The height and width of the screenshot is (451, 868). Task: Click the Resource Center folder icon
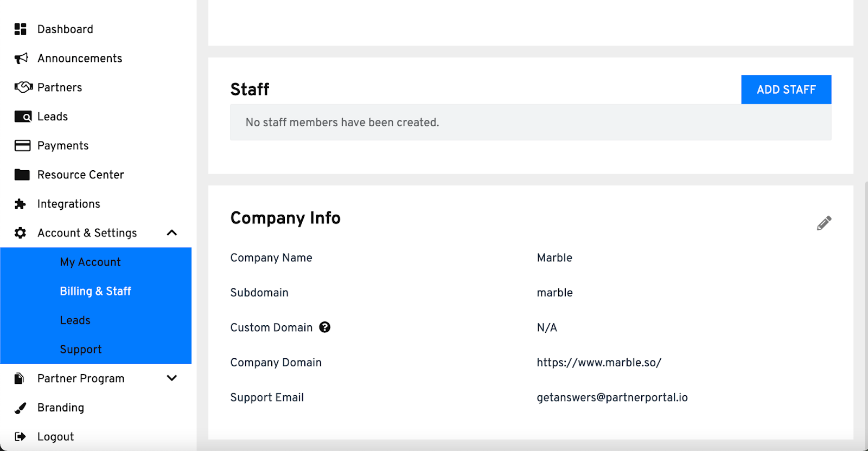[x=22, y=175]
